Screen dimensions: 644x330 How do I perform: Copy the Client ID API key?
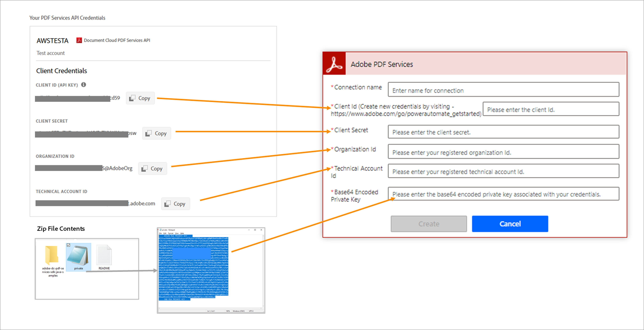pyautogui.click(x=140, y=98)
